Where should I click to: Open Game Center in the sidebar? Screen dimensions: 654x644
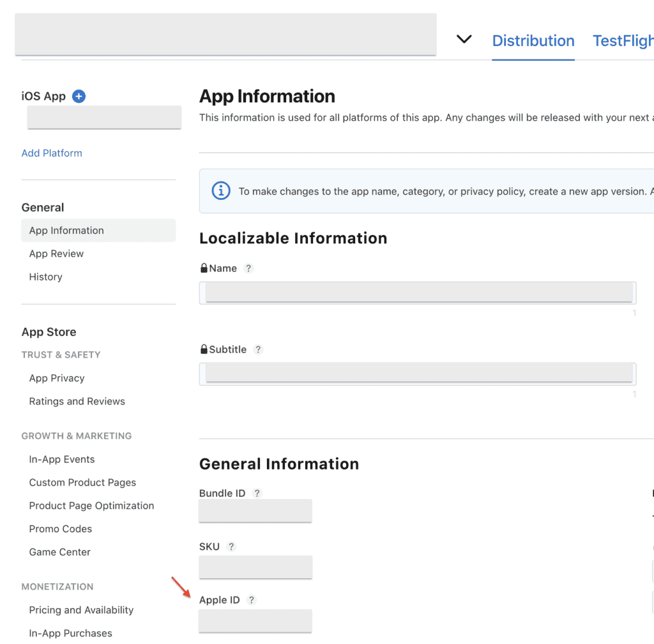coord(59,552)
